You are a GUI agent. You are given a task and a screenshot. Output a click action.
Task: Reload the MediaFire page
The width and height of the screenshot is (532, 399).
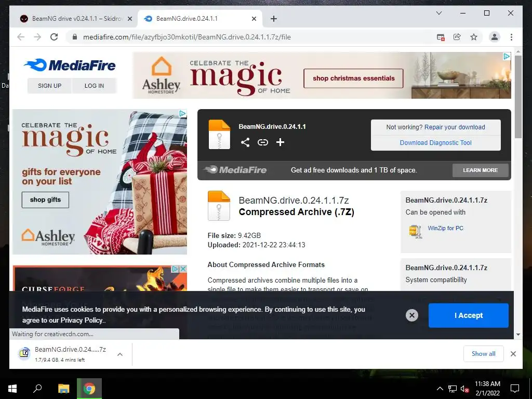[x=54, y=37]
